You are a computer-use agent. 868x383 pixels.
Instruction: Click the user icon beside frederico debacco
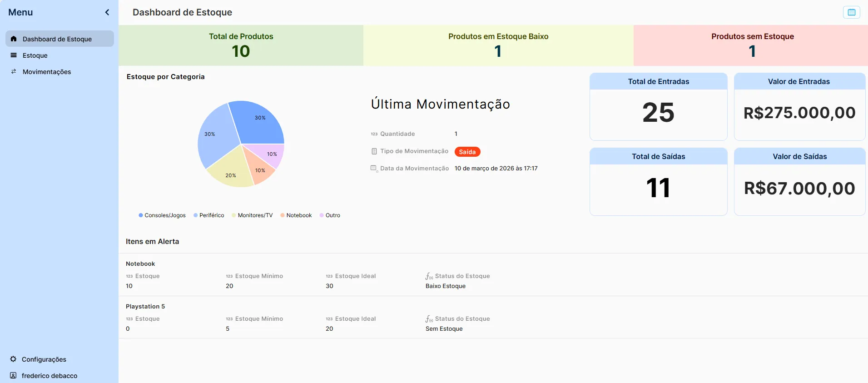(13, 375)
